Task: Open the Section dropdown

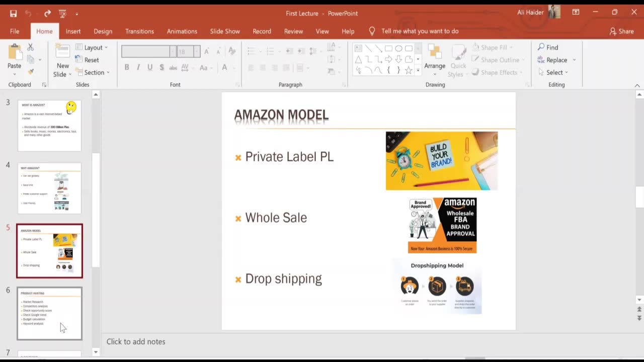Action: tap(93, 72)
